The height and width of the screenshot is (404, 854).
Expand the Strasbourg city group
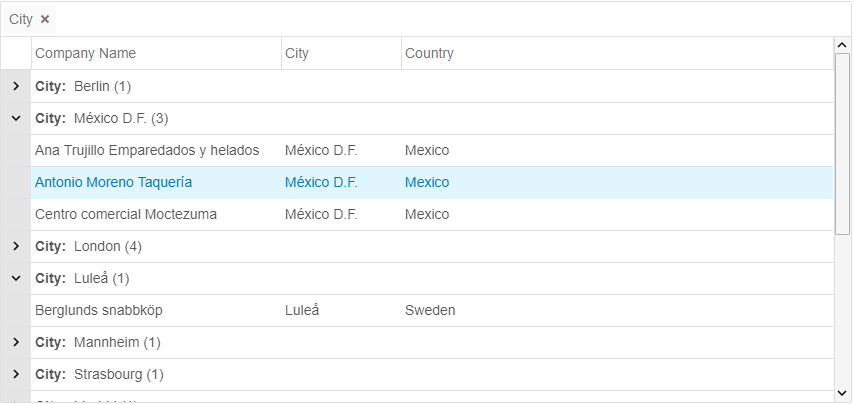16,374
